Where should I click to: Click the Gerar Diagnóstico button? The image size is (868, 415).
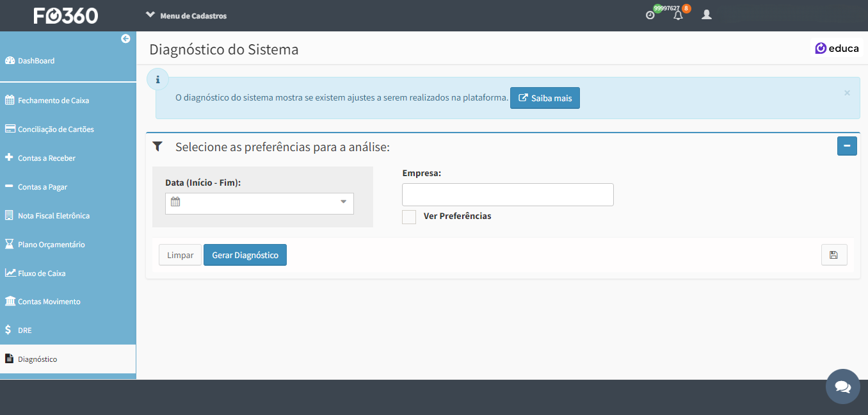click(x=245, y=255)
